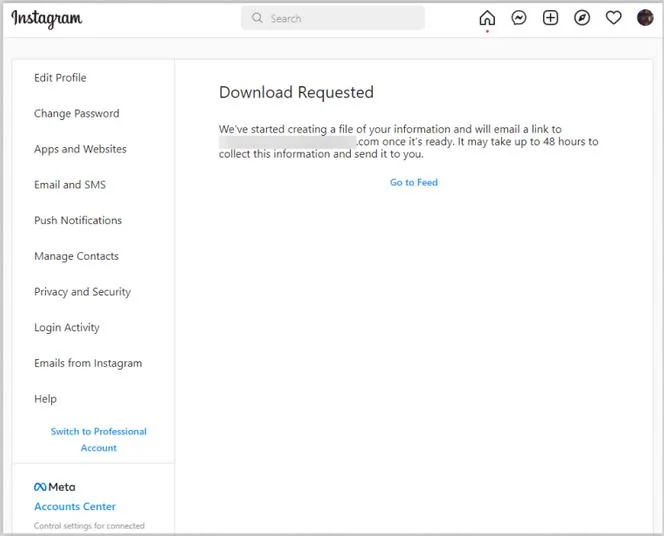Open Help in settings sidebar
The image size is (664, 536).
tap(45, 399)
